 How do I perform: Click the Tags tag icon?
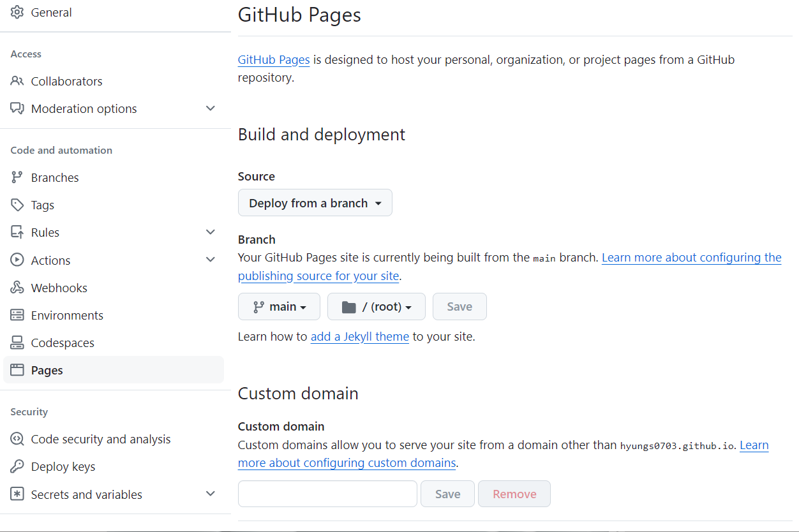[17, 205]
